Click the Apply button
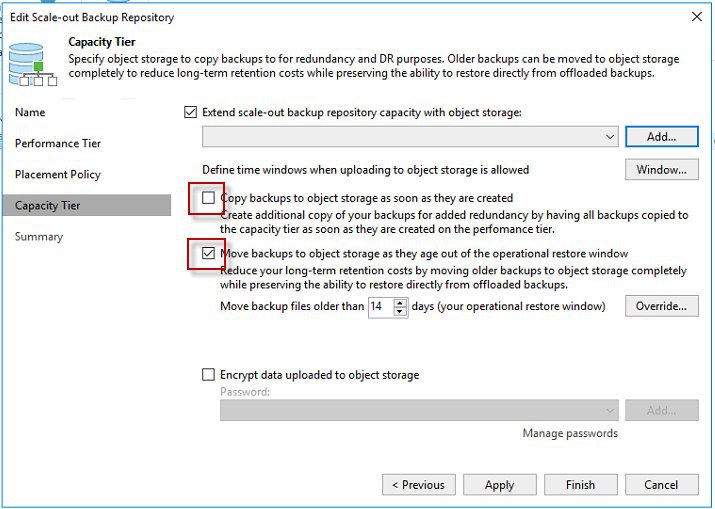This screenshot has height=509, width=715. click(x=500, y=484)
